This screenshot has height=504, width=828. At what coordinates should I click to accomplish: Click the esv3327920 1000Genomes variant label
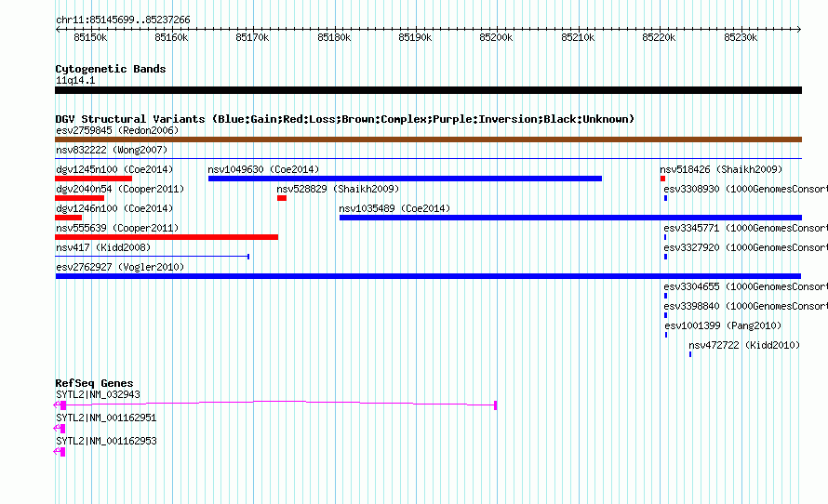(x=745, y=247)
